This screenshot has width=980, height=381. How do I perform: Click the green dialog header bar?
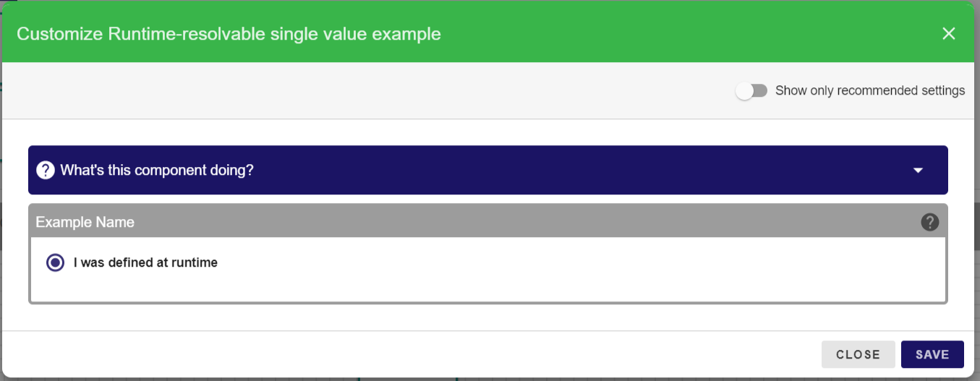tap(651, 33)
